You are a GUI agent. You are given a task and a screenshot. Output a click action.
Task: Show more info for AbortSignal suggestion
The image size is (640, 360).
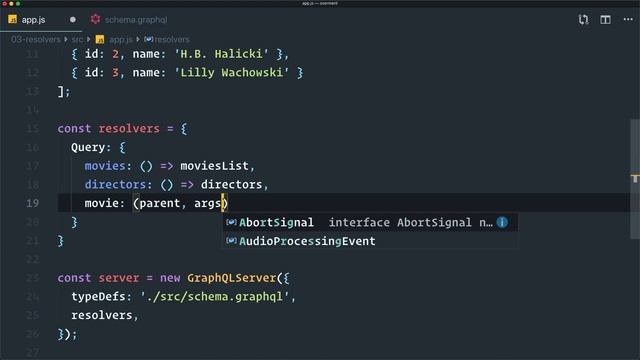point(502,222)
